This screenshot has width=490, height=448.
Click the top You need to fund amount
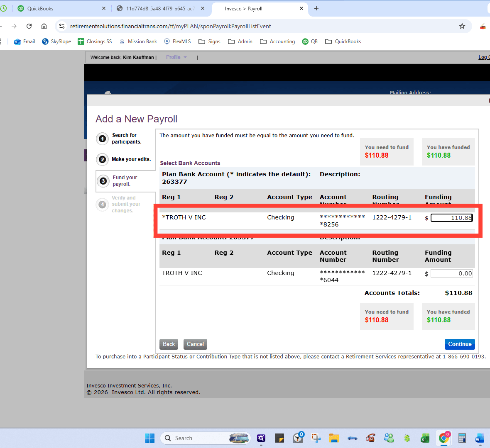pos(377,155)
